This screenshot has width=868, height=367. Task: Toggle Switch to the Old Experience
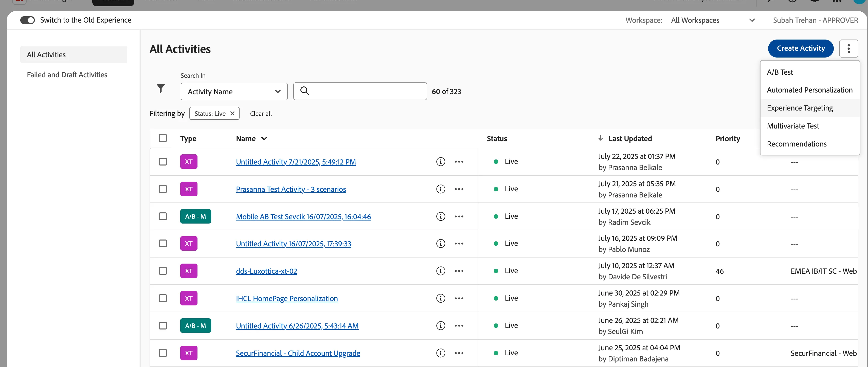(27, 20)
